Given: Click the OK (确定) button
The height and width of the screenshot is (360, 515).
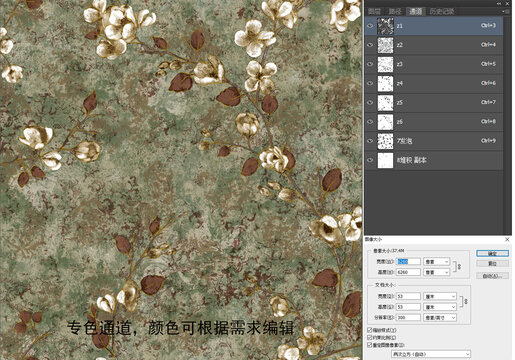Looking at the screenshot, I should [493, 254].
